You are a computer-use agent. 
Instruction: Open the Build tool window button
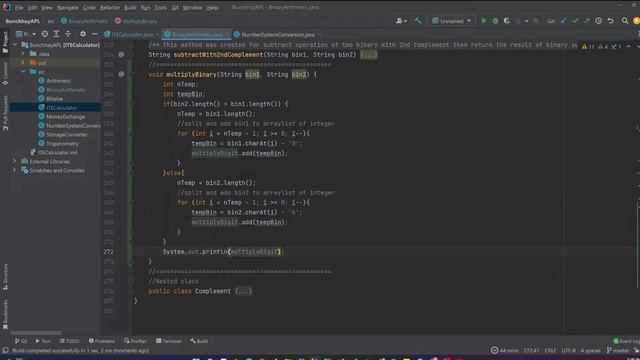199,341
